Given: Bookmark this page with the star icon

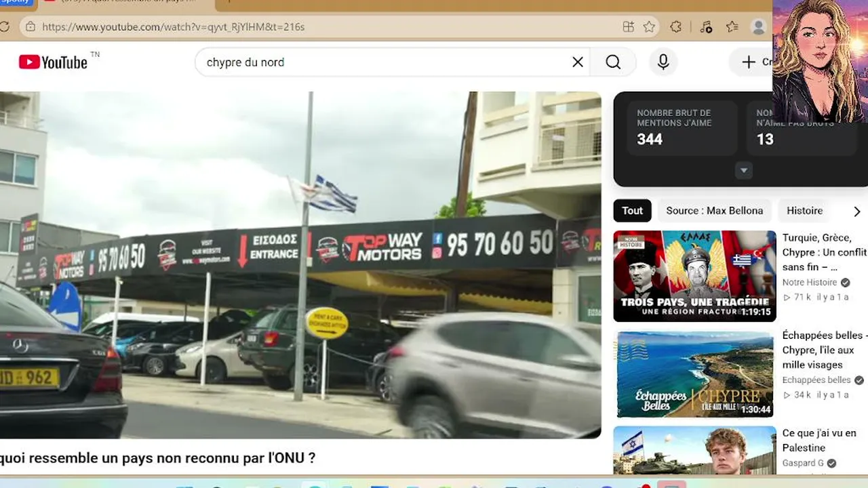Looking at the screenshot, I should pyautogui.click(x=649, y=27).
